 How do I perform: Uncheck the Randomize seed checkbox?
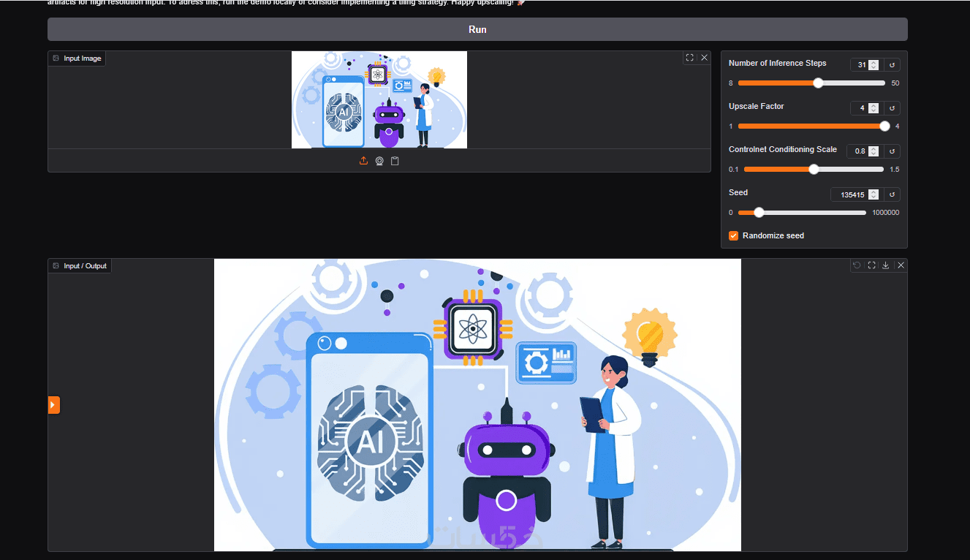coord(734,235)
